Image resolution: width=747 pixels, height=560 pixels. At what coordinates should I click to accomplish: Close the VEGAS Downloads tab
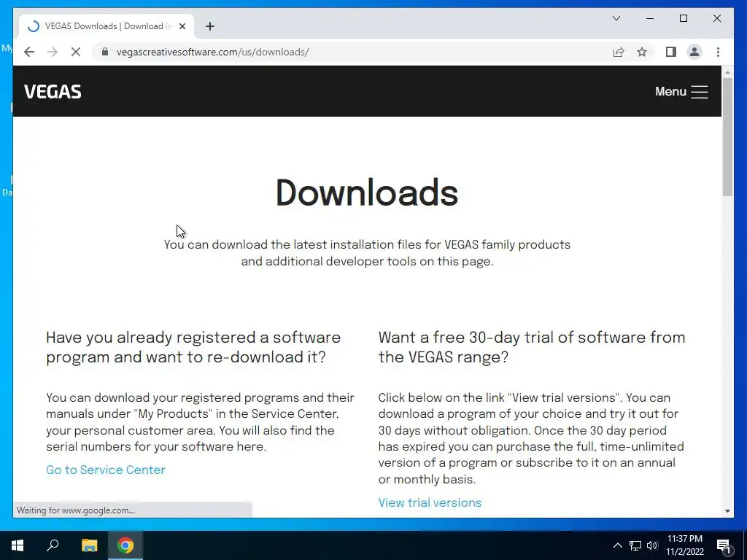point(182,26)
